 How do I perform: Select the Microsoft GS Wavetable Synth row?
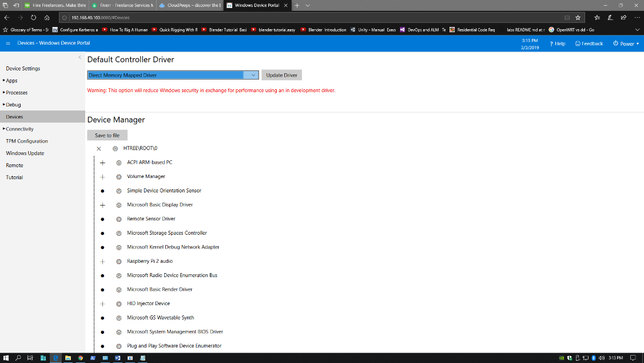coord(161,318)
